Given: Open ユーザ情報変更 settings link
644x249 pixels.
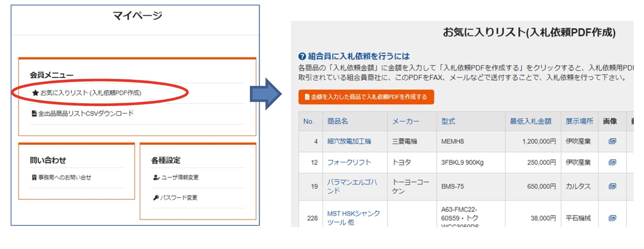Looking at the screenshot, I should 180,178.
